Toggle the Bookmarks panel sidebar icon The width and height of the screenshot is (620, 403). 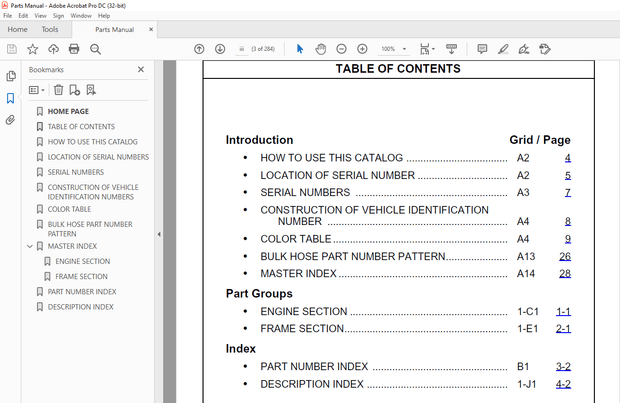pos(11,98)
